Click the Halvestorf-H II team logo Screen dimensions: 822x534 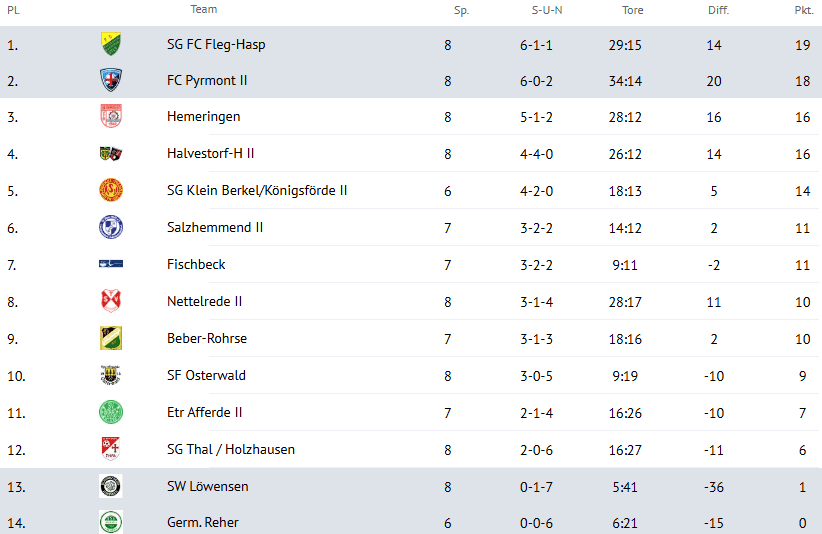click(110, 154)
